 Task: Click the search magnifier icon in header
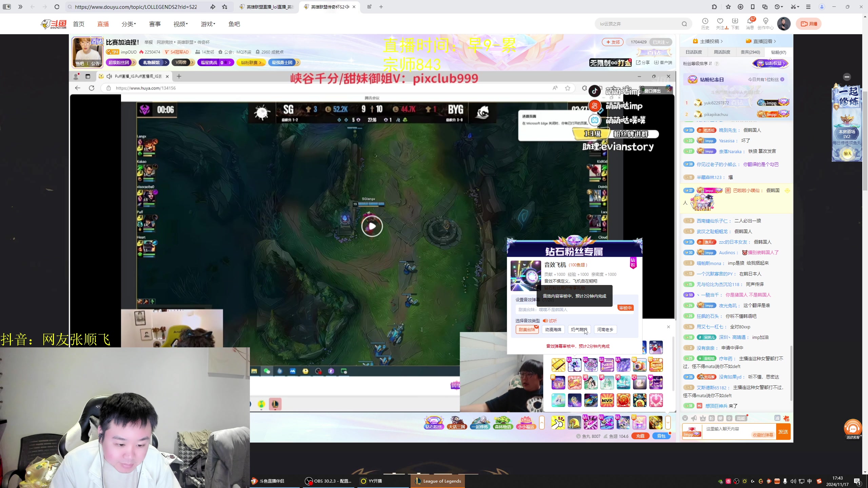pos(684,24)
